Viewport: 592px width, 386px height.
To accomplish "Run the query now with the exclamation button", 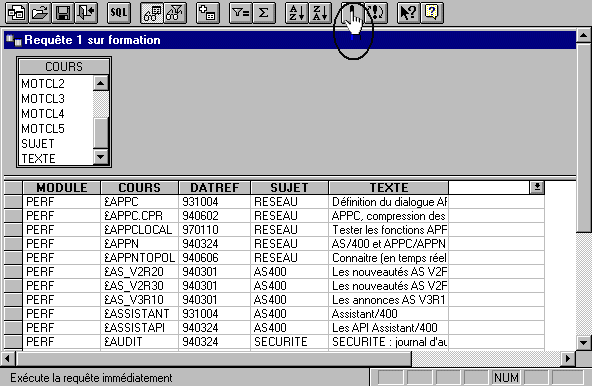I will (x=352, y=13).
